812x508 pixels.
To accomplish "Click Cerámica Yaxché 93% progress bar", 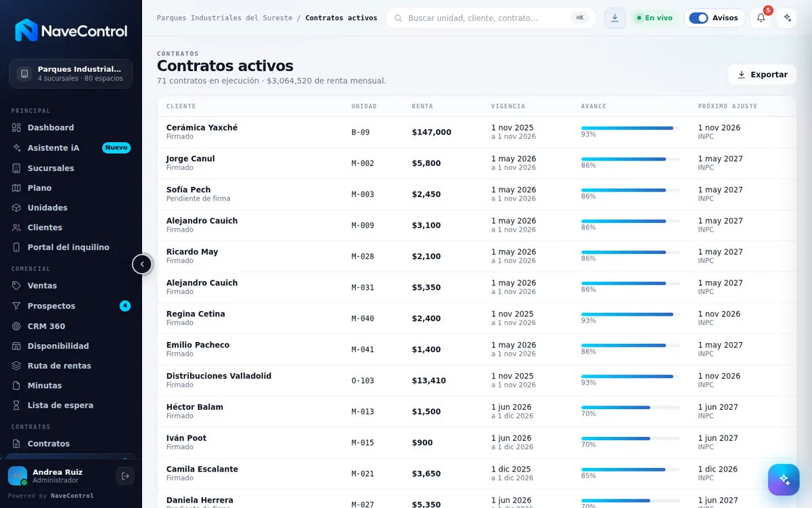I will click(630, 128).
